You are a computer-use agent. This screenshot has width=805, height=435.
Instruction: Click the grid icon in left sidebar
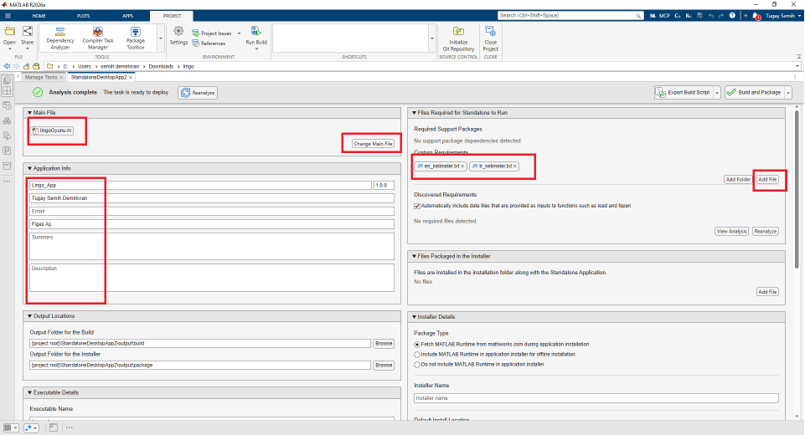coord(7,91)
